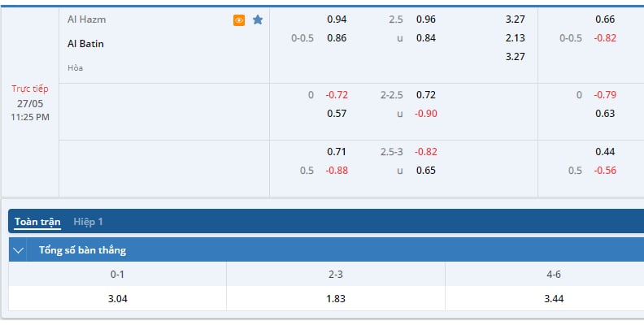Select handicap odds 0.71

click(x=337, y=151)
